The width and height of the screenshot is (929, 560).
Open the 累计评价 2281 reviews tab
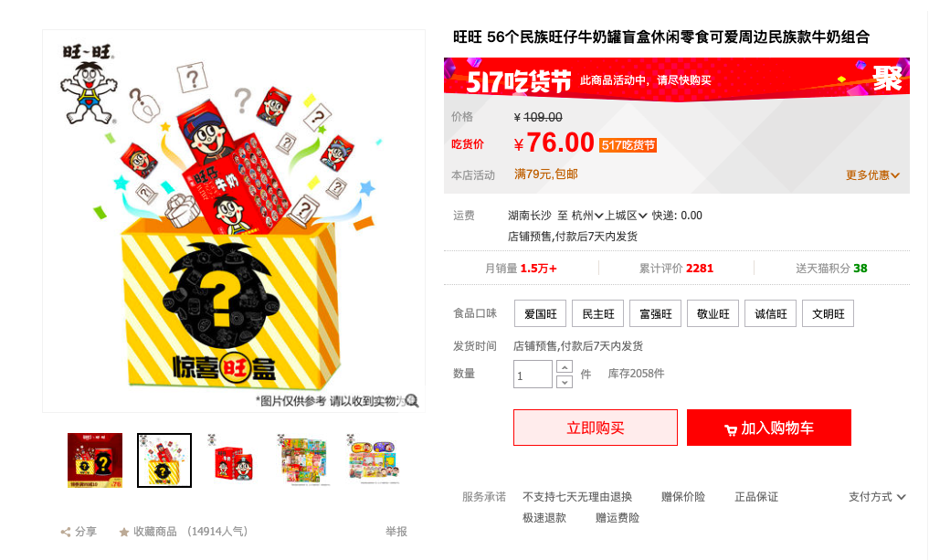click(x=676, y=269)
